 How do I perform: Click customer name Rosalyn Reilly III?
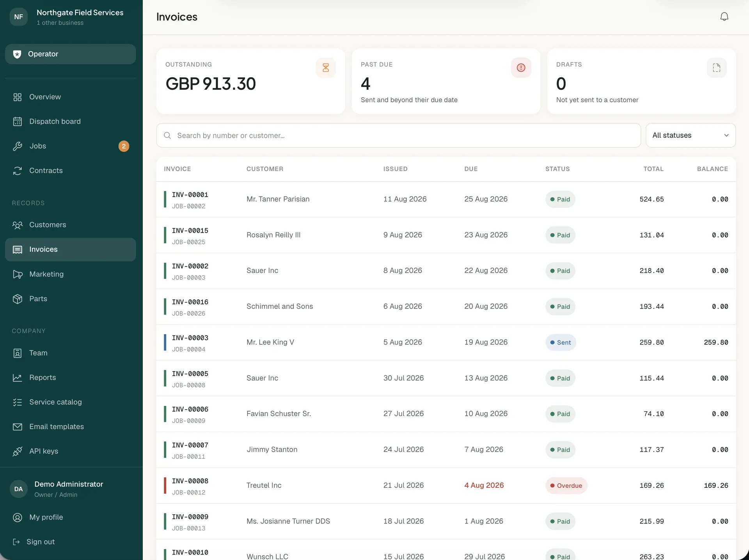point(273,235)
